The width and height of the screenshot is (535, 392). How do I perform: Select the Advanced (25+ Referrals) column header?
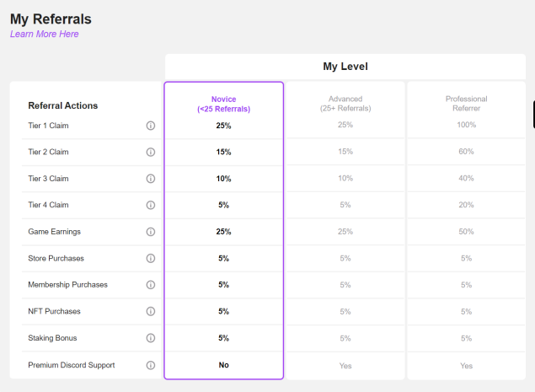(345, 104)
